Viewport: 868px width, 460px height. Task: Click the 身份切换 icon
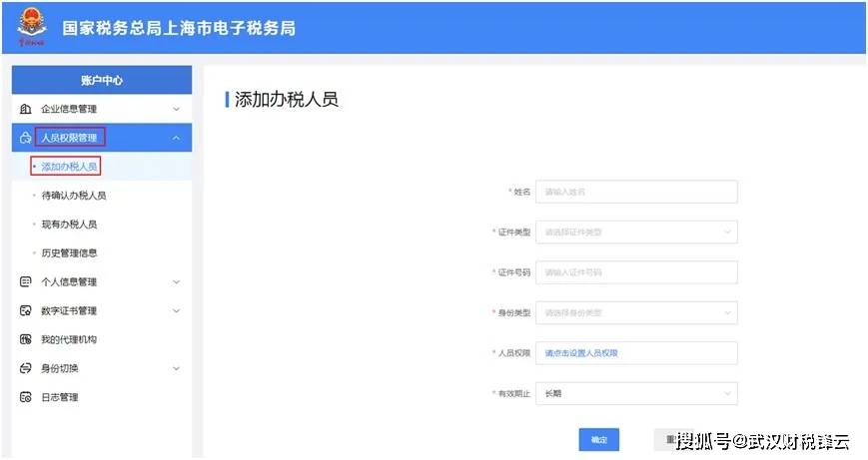[25, 368]
